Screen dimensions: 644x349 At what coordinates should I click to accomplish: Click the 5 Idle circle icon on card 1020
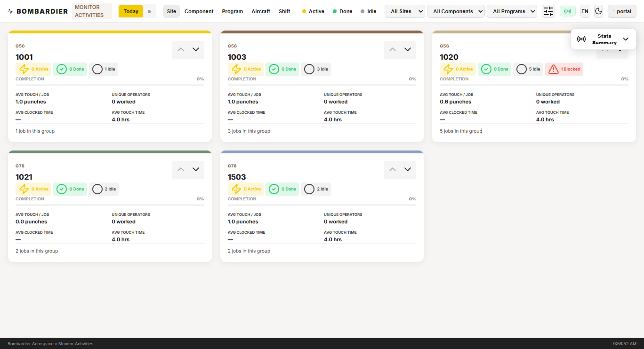[x=521, y=69]
